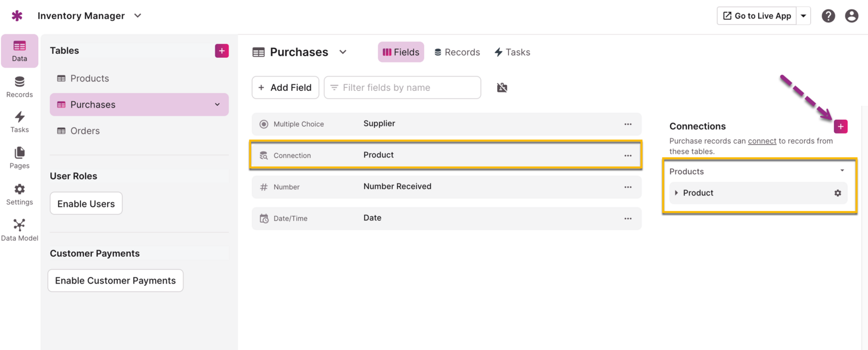
Task: Open the Purchases table title dropdown
Action: [x=343, y=52]
